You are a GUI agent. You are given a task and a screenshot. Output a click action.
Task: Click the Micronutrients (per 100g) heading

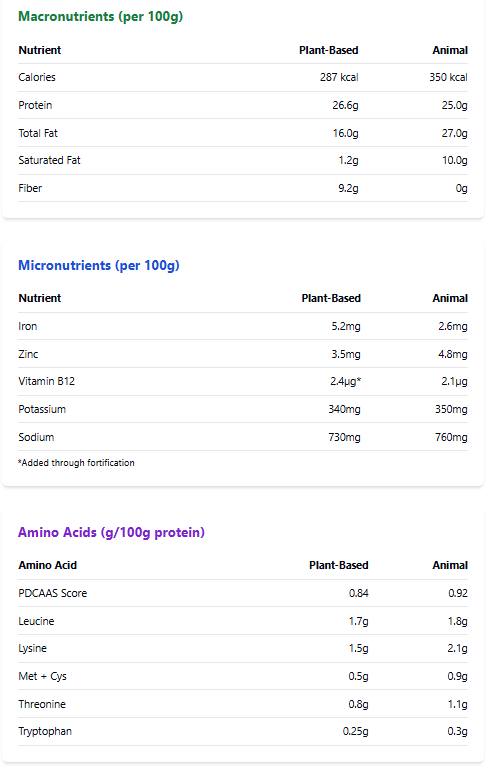(x=99, y=265)
